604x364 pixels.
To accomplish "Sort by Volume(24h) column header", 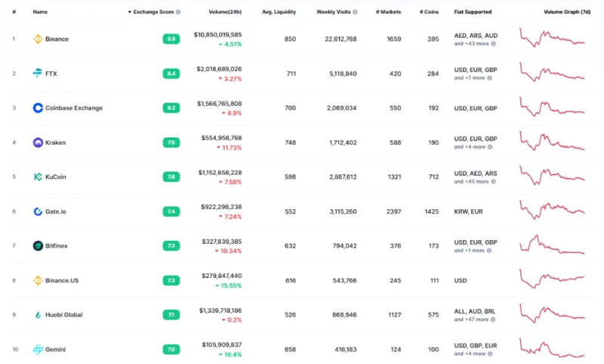I will tap(225, 12).
